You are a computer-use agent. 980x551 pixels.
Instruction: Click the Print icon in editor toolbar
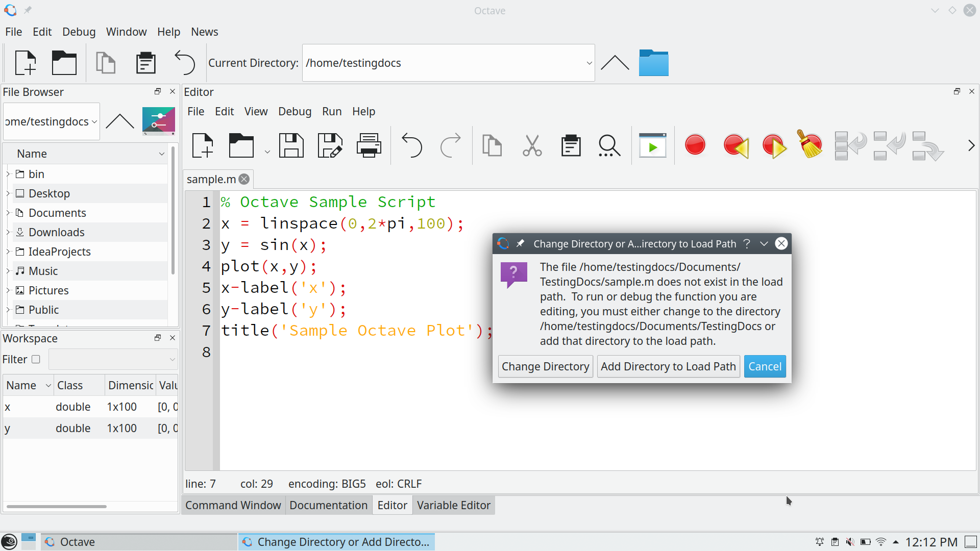tap(369, 146)
